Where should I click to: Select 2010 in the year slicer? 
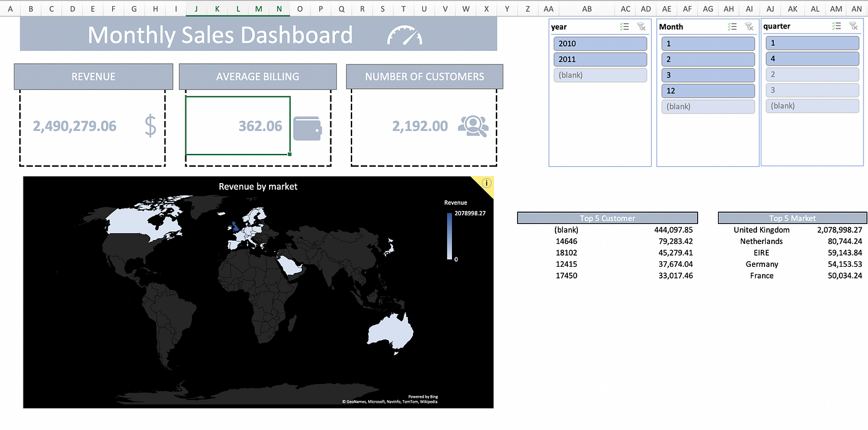[600, 43]
